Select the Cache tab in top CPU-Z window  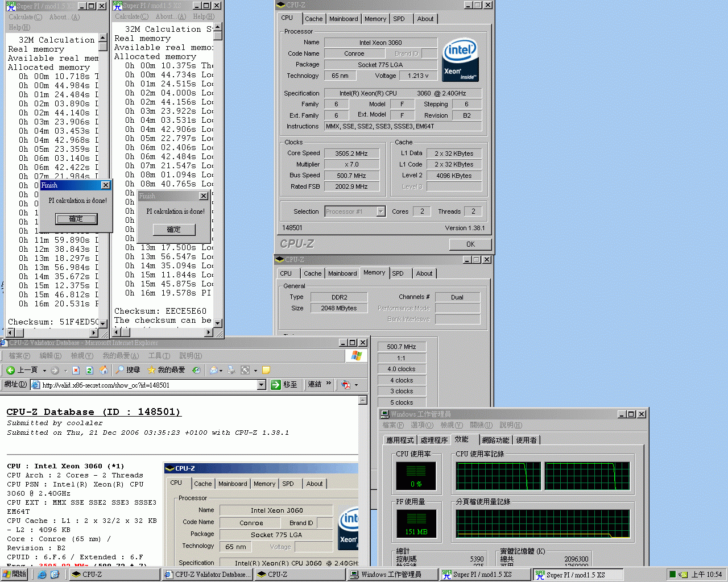coord(313,19)
